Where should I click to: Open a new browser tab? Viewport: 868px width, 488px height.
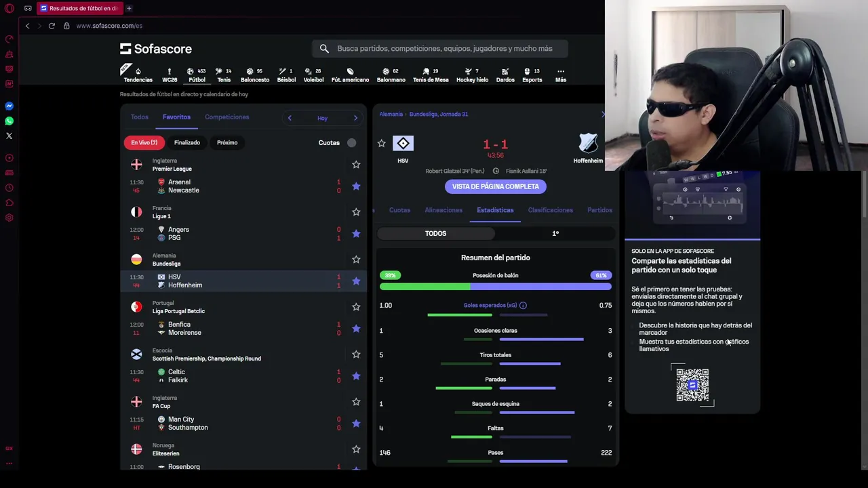point(129,8)
